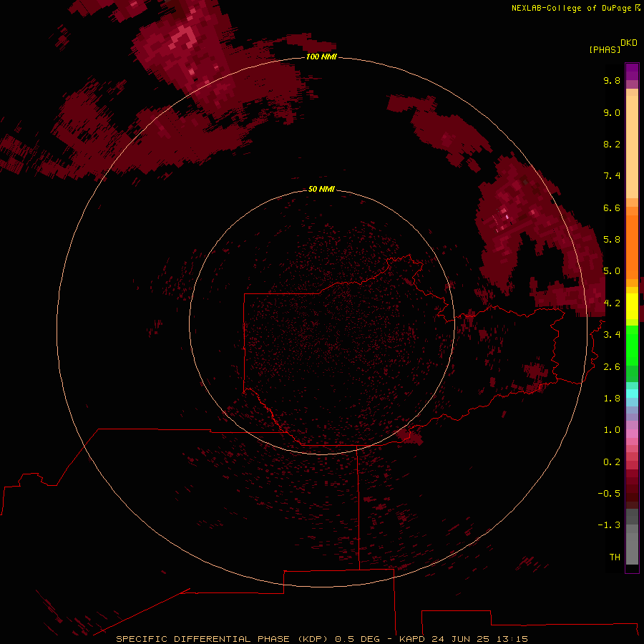Click the 1.0 scale value
This screenshot has height=644, width=644.
tap(612, 430)
